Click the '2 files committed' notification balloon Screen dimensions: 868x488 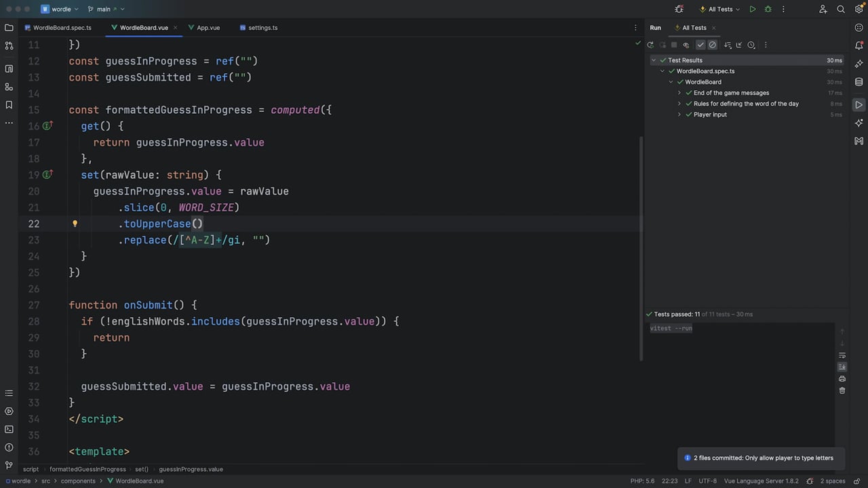tap(761, 458)
